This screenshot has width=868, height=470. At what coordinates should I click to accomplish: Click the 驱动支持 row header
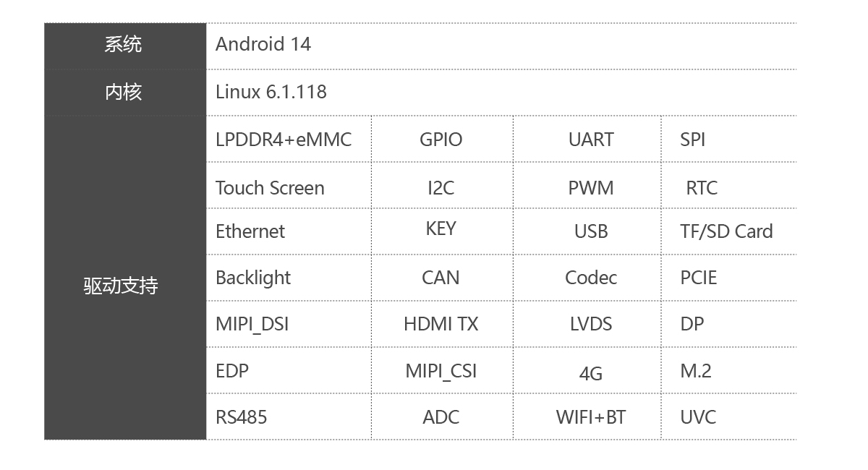pos(121,286)
